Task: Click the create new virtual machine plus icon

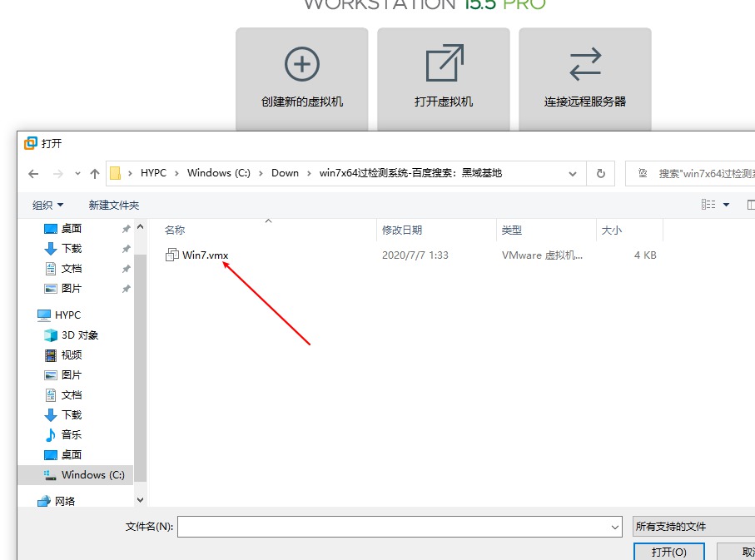Action: click(x=302, y=64)
